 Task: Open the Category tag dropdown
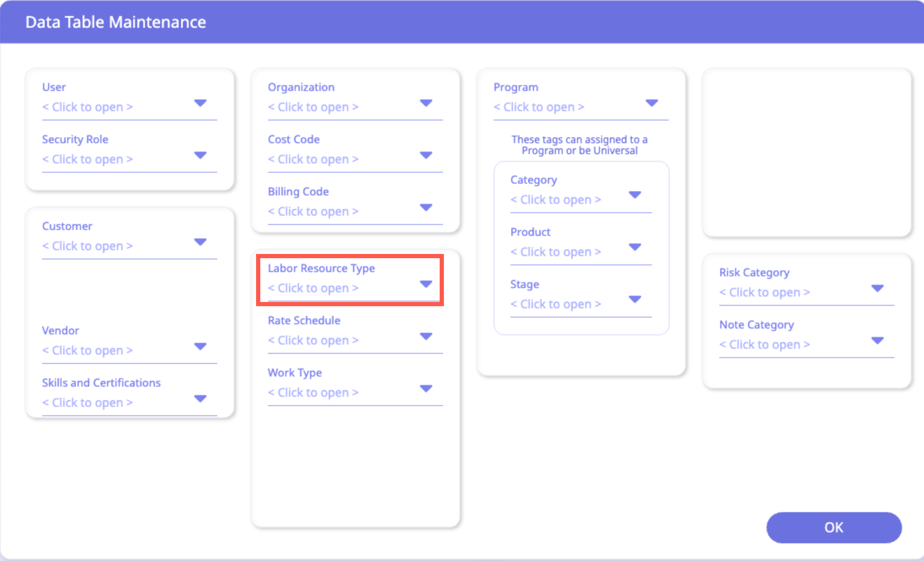pos(635,195)
